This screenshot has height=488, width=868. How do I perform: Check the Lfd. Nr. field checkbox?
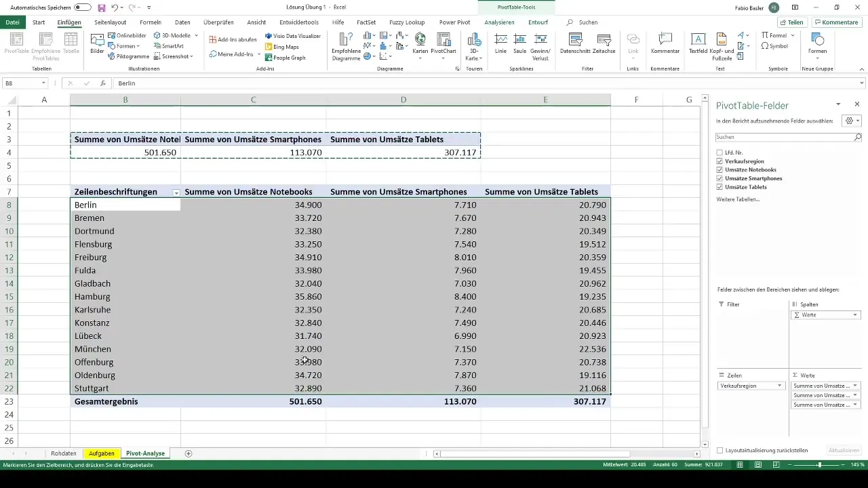pyautogui.click(x=719, y=152)
